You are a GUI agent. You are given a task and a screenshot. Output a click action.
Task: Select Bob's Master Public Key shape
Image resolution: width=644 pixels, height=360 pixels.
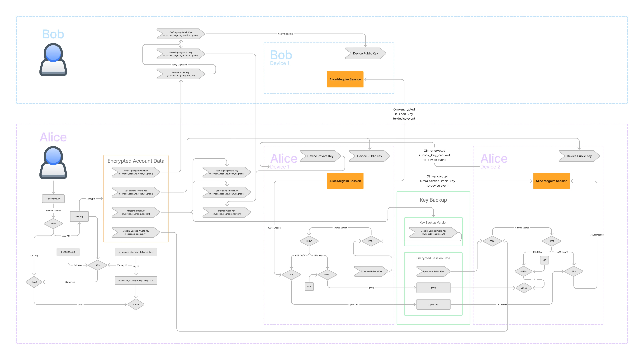tap(181, 74)
